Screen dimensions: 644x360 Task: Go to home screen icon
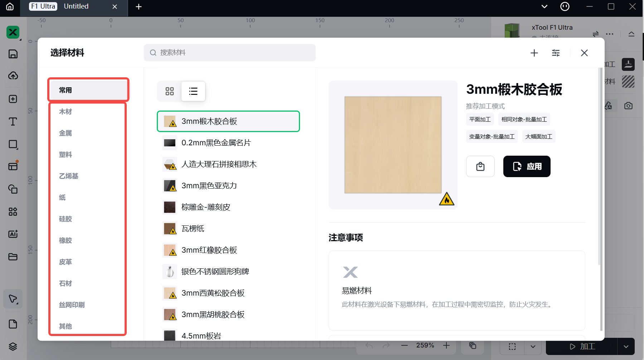coord(10,6)
